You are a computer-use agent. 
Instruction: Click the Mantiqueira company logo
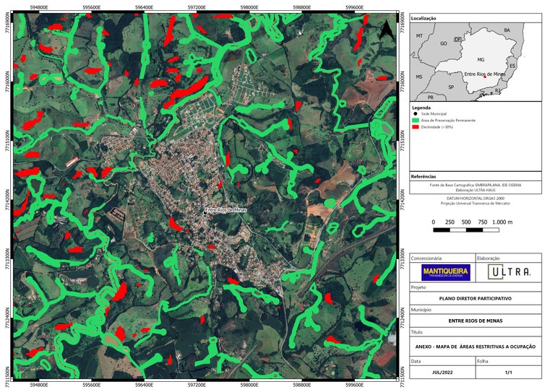tap(445, 273)
